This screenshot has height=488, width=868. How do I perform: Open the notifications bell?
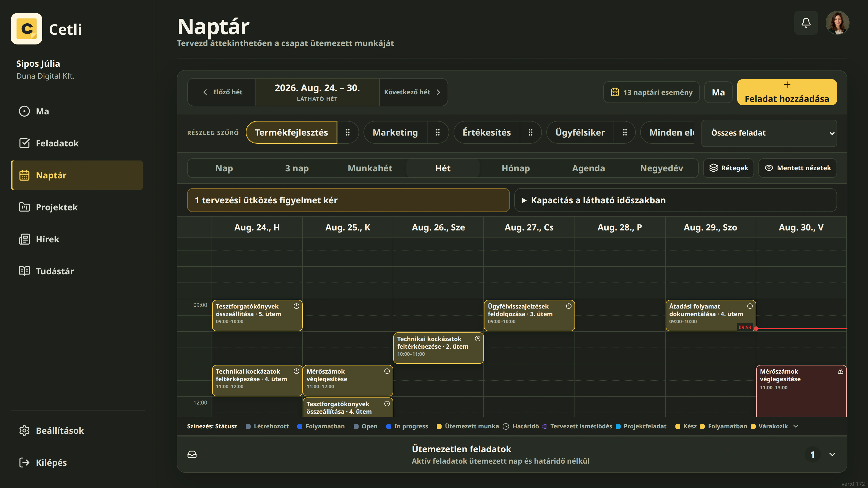(x=806, y=23)
